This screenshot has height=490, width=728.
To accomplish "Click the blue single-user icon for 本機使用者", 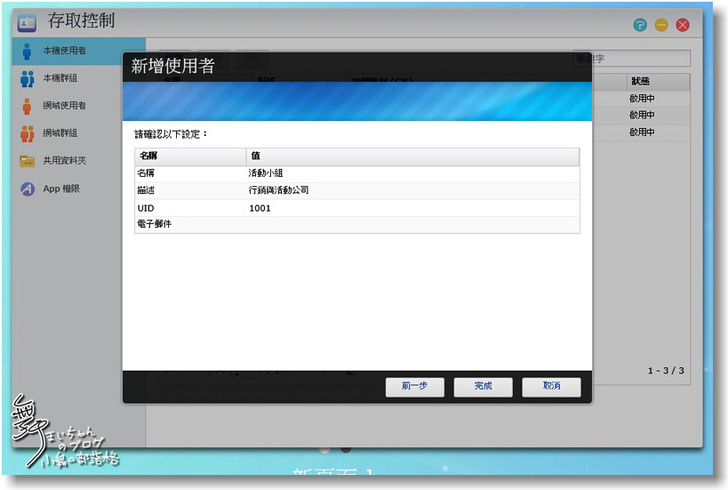I will (x=27, y=51).
